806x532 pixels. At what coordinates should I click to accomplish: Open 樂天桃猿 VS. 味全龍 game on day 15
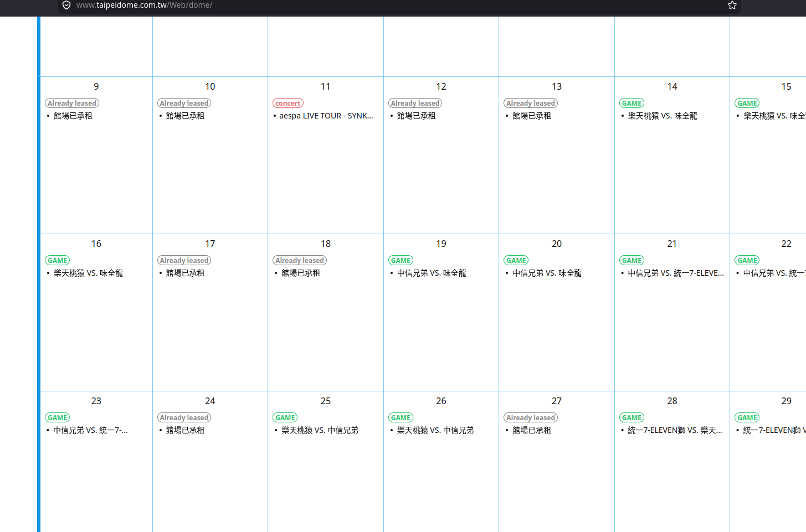(x=774, y=116)
